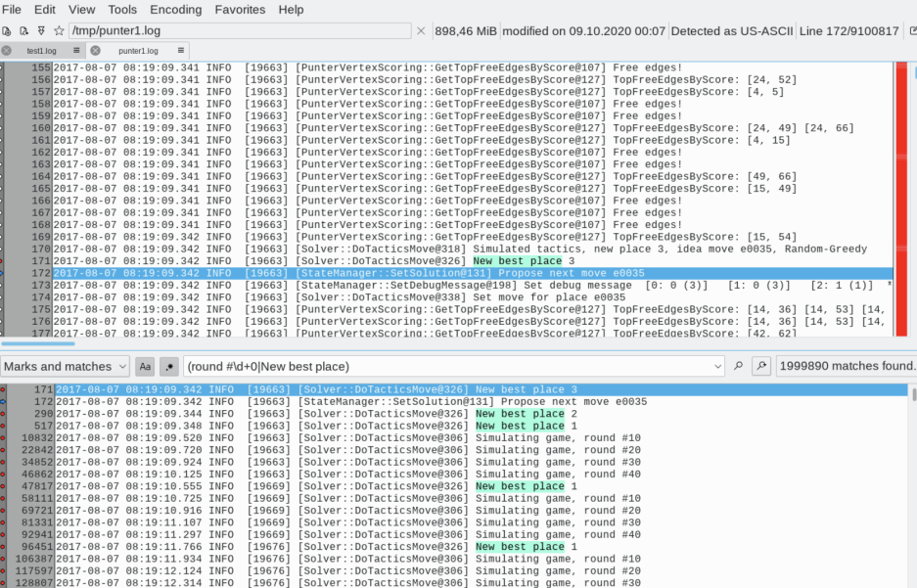Toggle auto-refresh search button beside magnifier
Image resolution: width=917 pixels, height=588 pixels.
coord(761,366)
